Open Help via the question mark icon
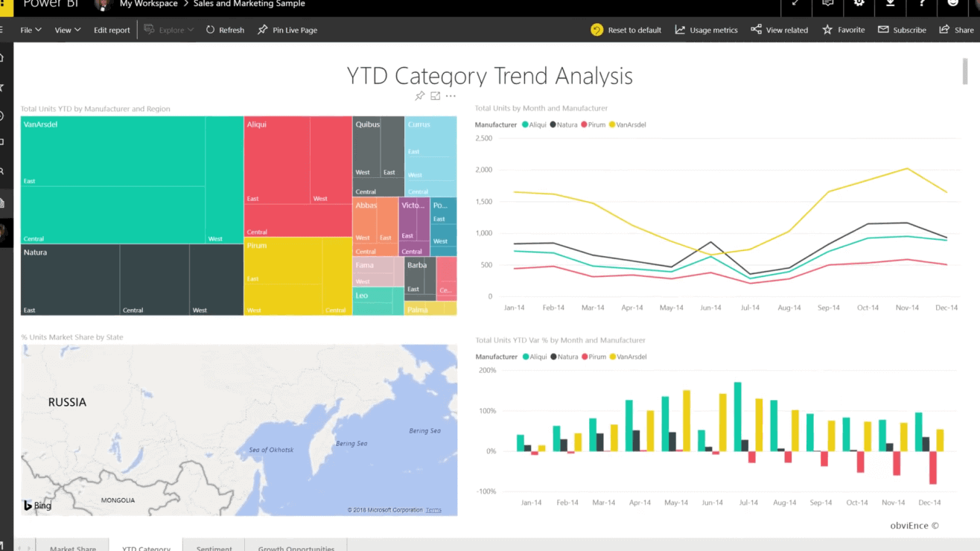This screenshot has height=551, width=980. [922, 7]
